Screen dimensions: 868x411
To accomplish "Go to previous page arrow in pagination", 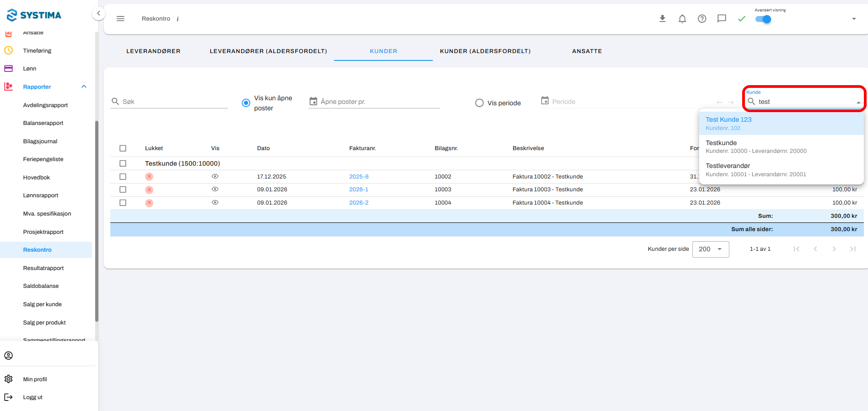I will [815, 249].
